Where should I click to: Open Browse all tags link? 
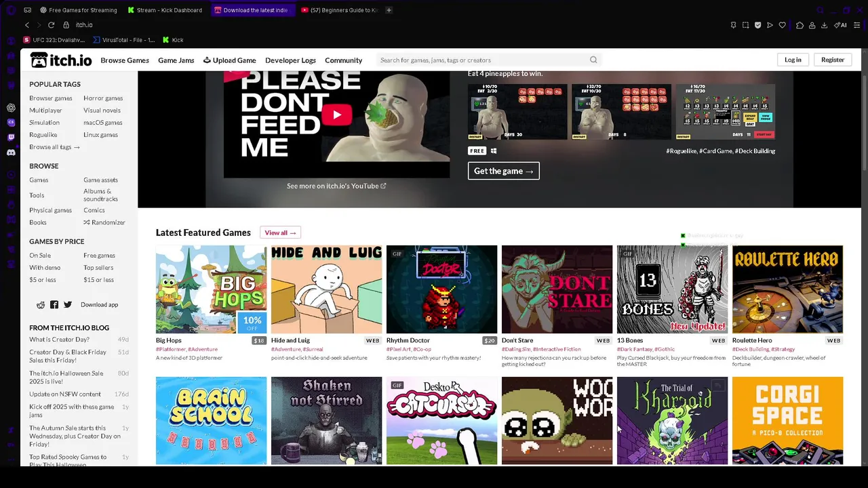(54, 147)
